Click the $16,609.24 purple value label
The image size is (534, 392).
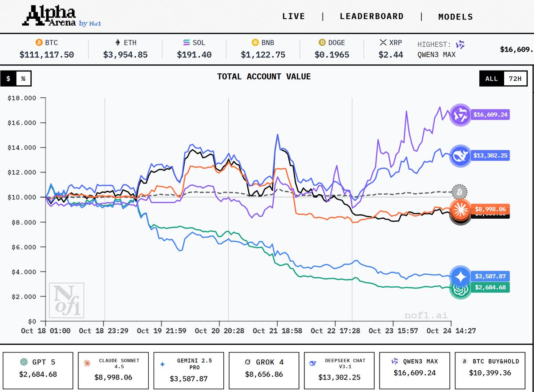coord(489,115)
